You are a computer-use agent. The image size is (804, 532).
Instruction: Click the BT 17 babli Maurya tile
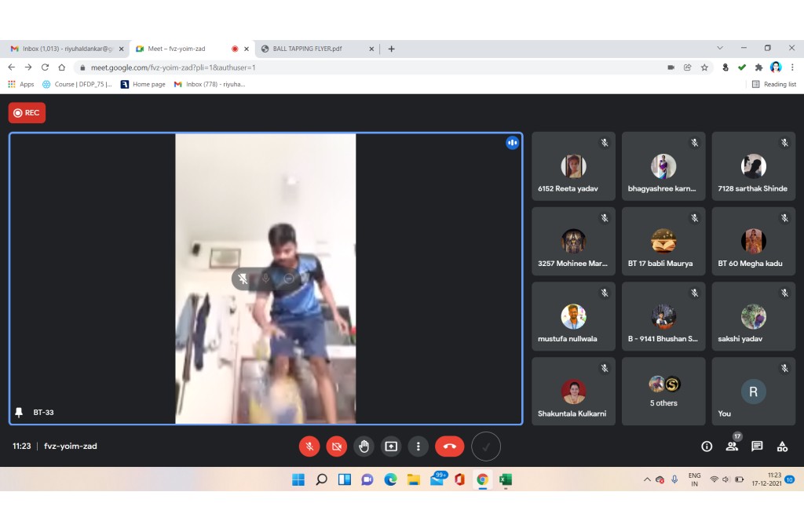(x=663, y=242)
